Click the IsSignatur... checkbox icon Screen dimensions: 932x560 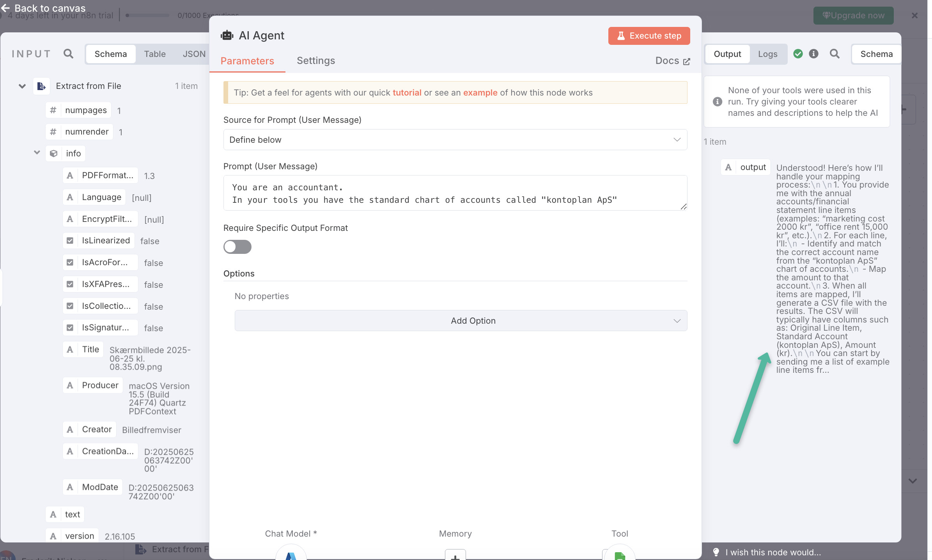[70, 328]
